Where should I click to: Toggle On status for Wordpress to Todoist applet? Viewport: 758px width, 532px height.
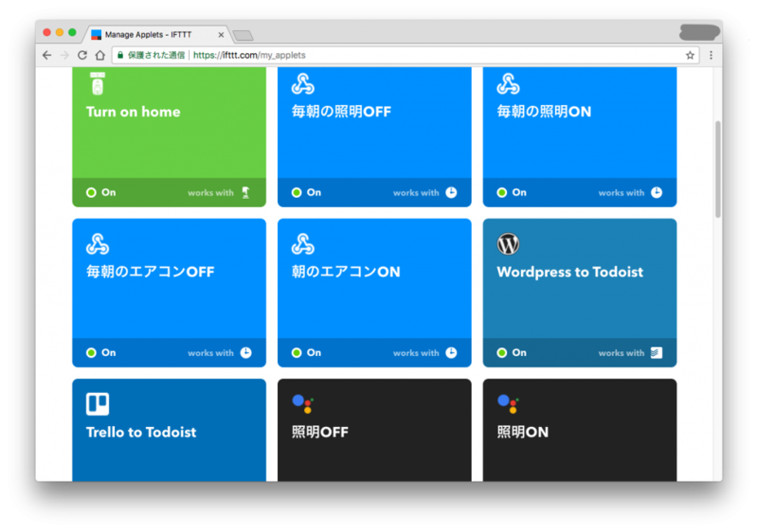coord(512,353)
